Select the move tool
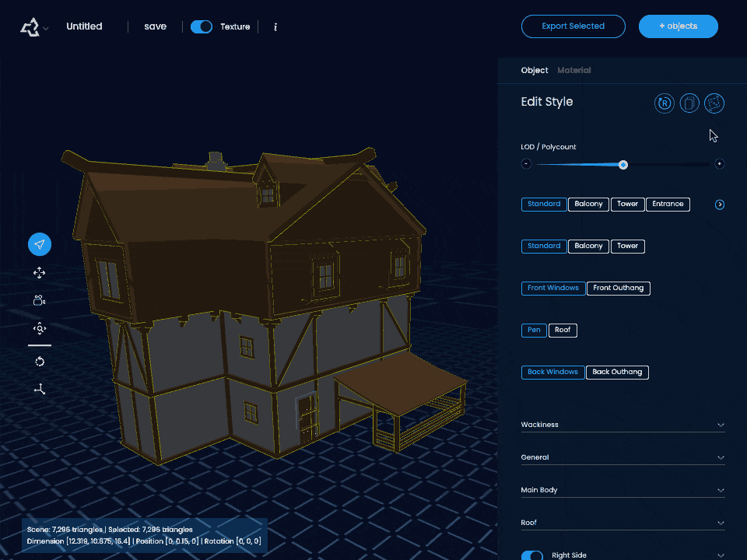 pyautogui.click(x=40, y=272)
